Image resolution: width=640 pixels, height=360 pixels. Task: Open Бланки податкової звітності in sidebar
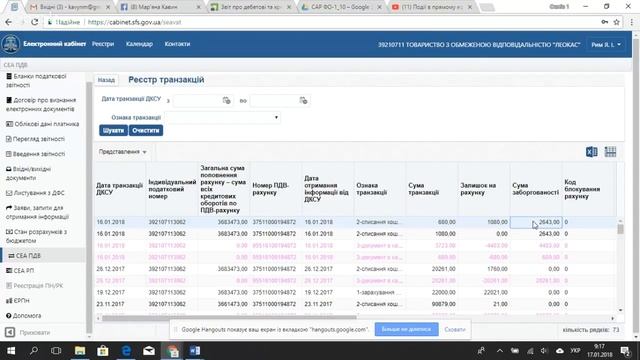pos(36,81)
